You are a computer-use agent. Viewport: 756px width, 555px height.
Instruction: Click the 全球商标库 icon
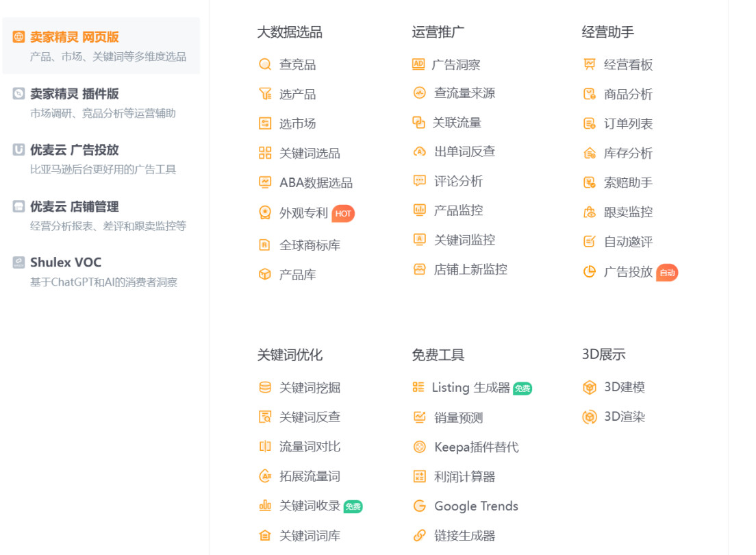point(265,245)
